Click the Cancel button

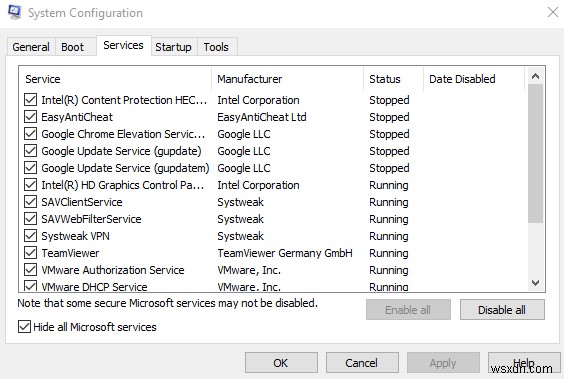point(362,363)
